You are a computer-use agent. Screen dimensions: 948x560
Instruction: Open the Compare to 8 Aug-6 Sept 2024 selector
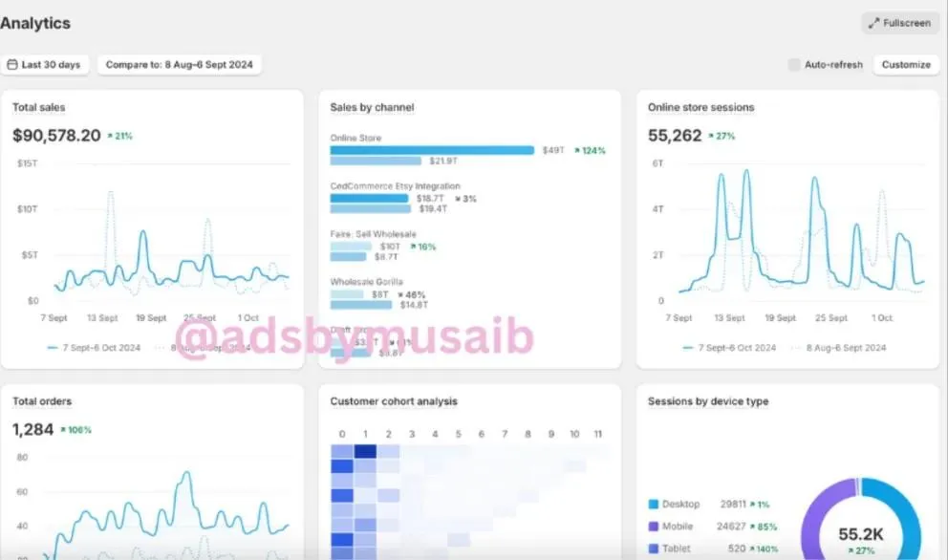click(180, 65)
